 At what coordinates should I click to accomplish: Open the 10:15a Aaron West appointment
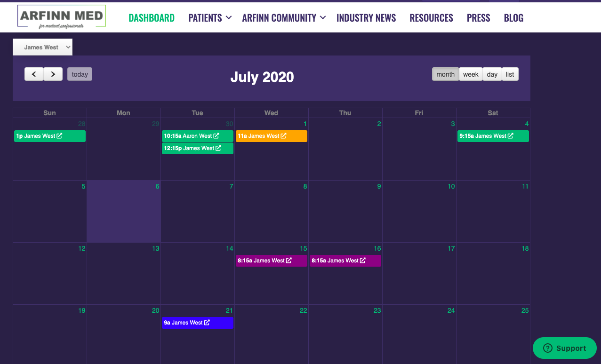[x=198, y=136]
